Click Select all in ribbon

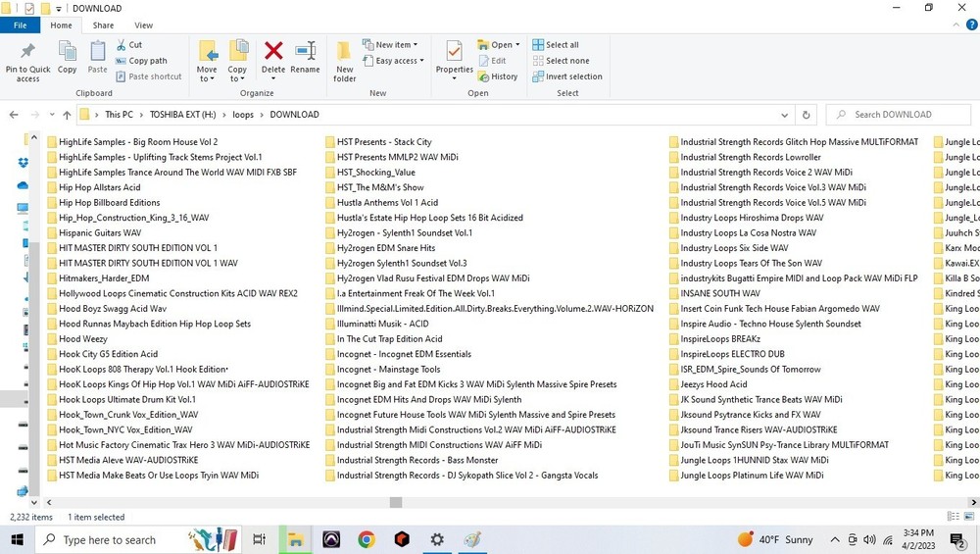point(556,45)
